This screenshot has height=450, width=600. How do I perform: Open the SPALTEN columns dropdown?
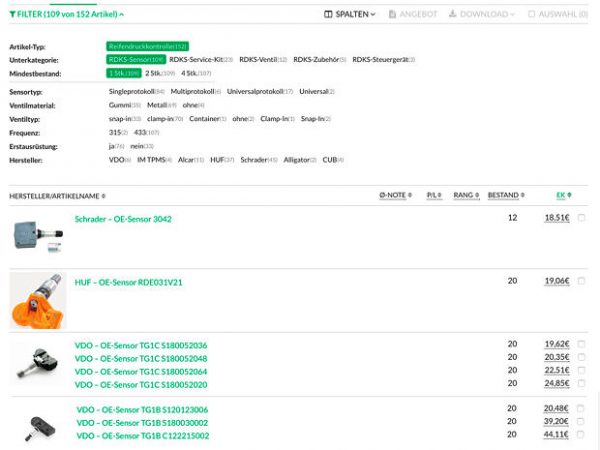[350, 14]
